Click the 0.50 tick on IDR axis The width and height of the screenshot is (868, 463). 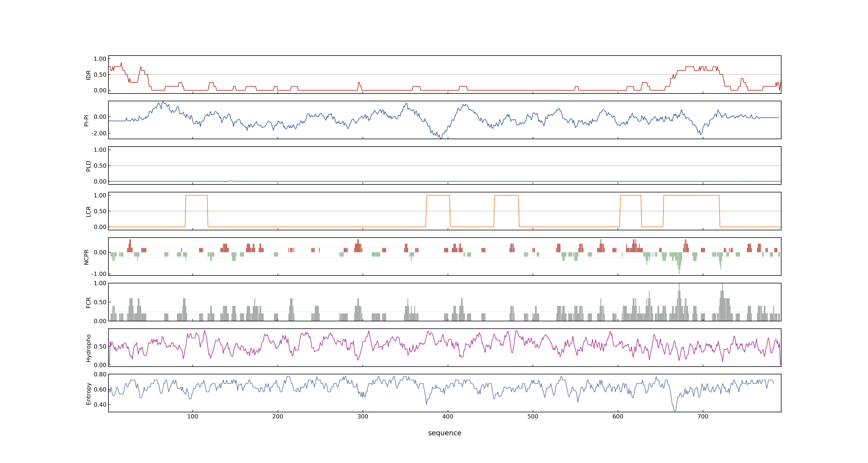(100, 75)
